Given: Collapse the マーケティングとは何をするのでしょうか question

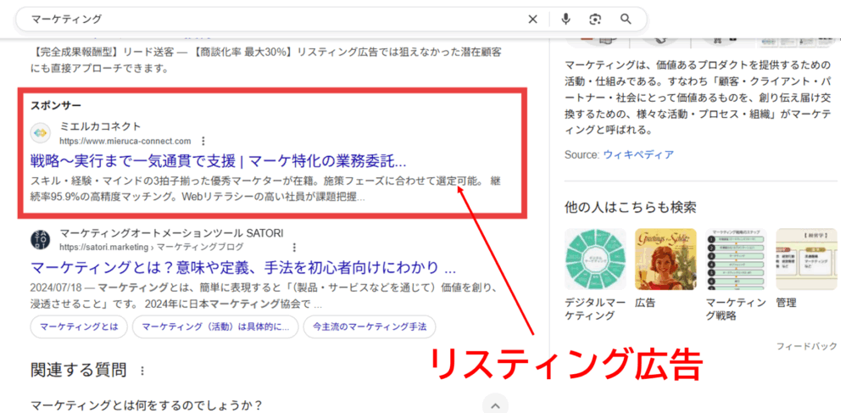Looking at the screenshot, I should (x=495, y=405).
